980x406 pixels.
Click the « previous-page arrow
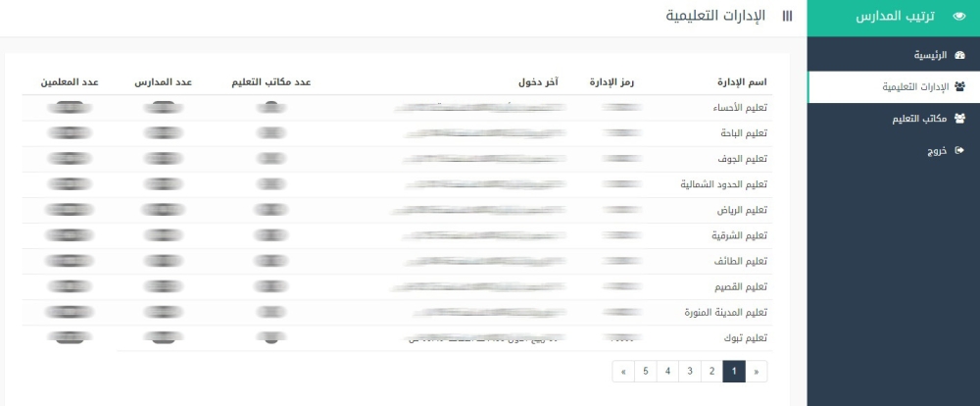click(757, 372)
